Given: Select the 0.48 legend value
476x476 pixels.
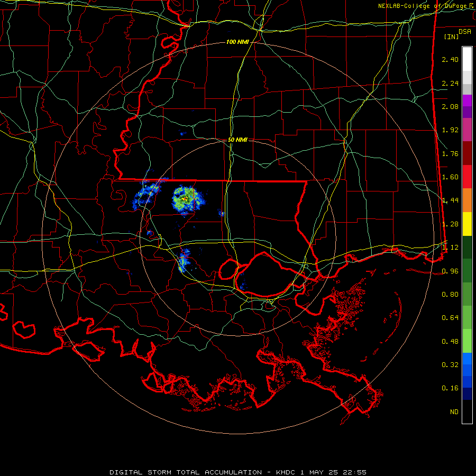Looking at the screenshot, I should pyautogui.click(x=450, y=342).
